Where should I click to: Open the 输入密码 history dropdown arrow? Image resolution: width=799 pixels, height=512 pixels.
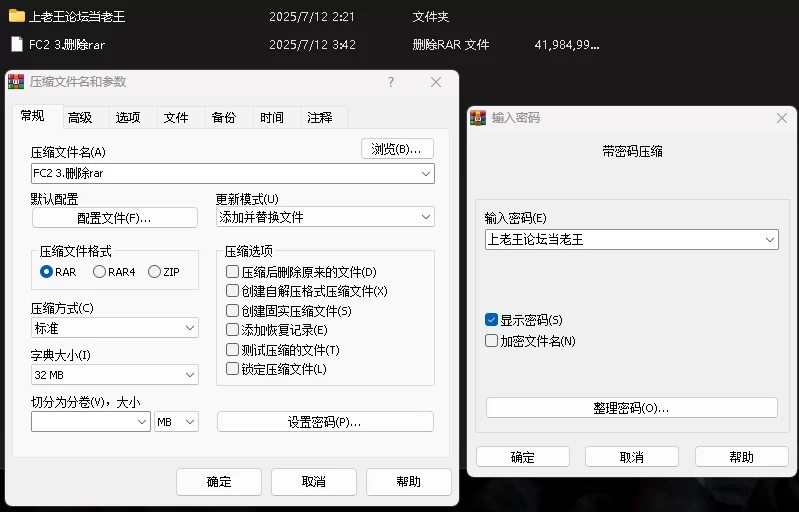click(770, 239)
